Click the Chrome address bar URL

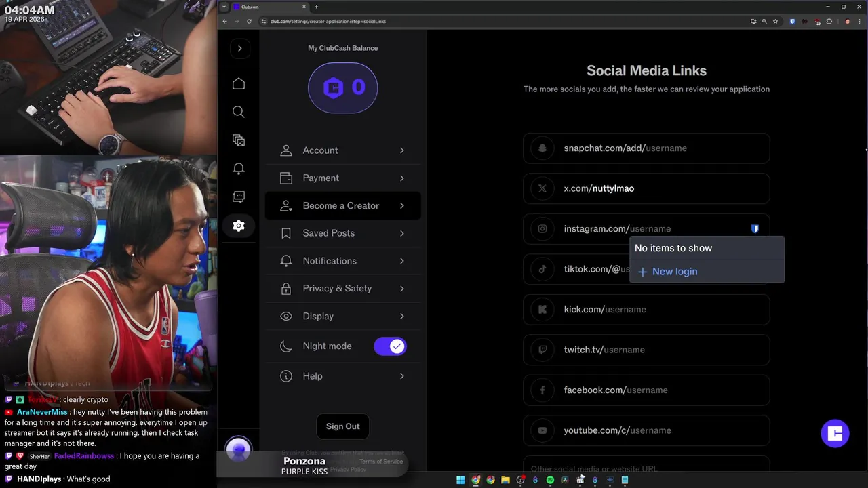(x=328, y=21)
